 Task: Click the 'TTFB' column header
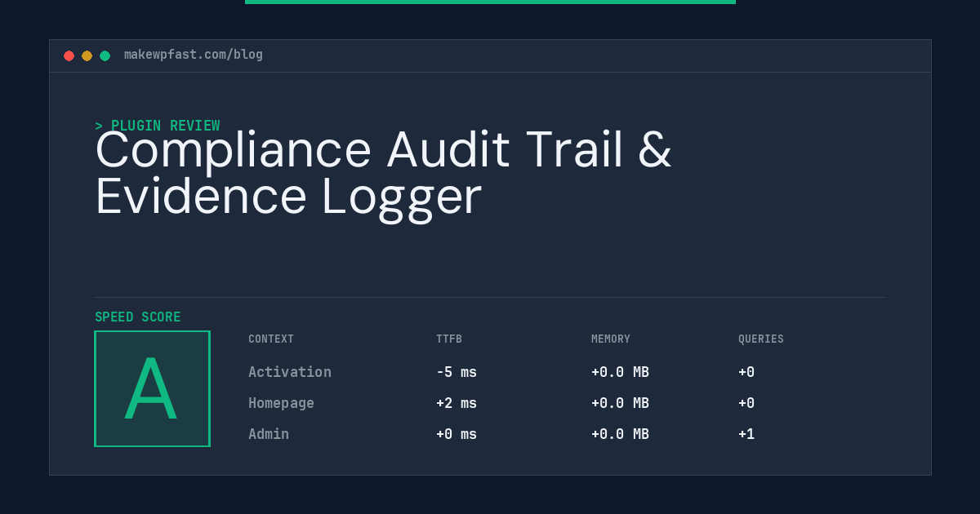click(449, 339)
